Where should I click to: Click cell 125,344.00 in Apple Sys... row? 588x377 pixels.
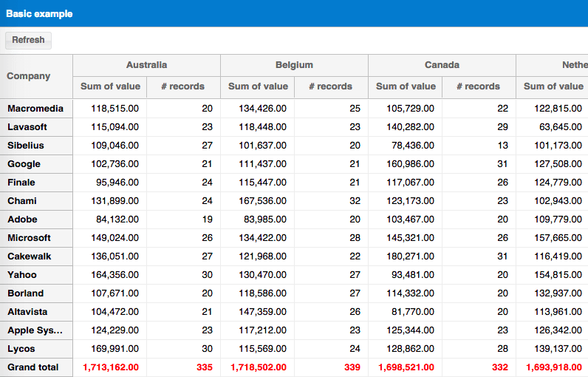(x=406, y=330)
